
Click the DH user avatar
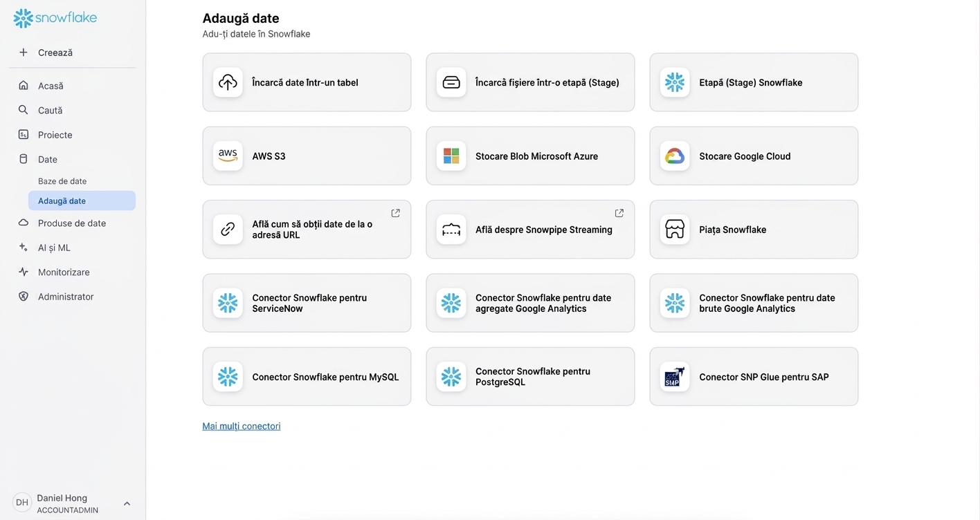pos(22,503)
